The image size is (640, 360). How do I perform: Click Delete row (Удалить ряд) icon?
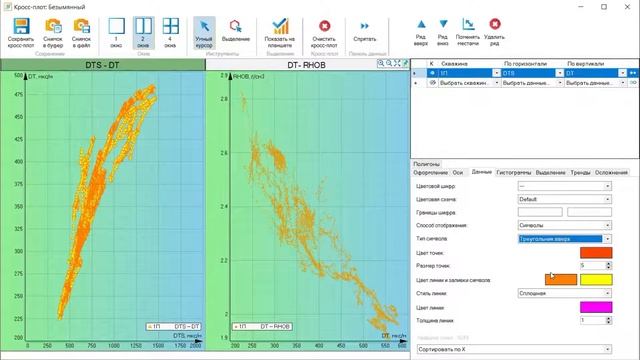(495, 24)
